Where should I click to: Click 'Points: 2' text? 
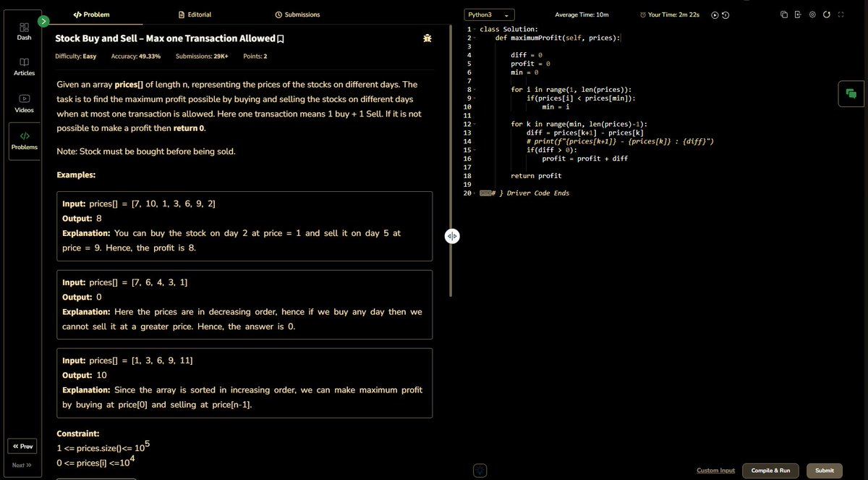[x=255, y=56]
